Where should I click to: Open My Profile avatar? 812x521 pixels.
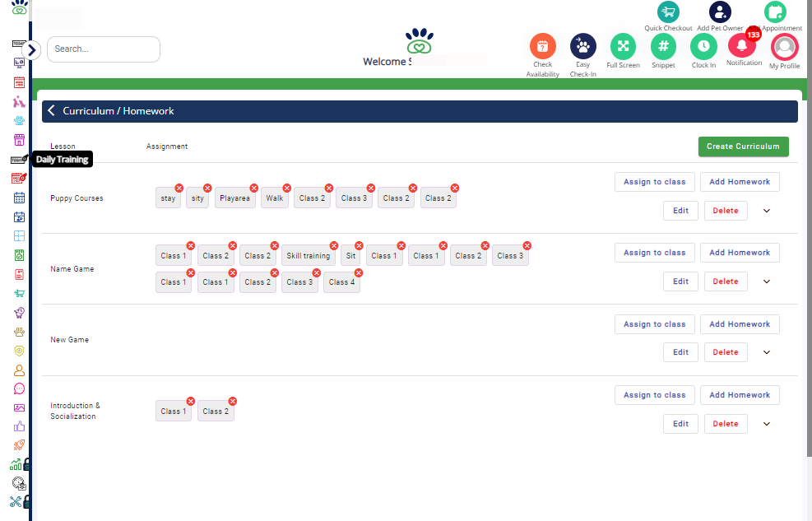pos(785,47)
